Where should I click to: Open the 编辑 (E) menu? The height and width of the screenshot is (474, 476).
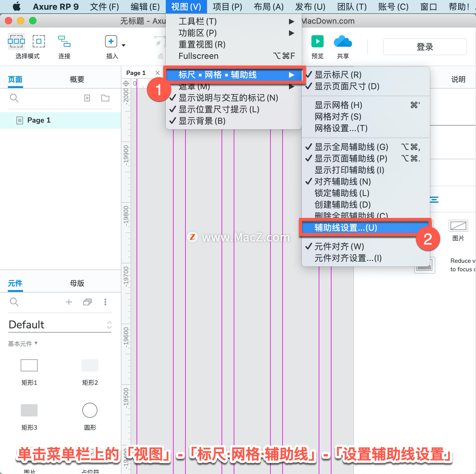[145, 6]
